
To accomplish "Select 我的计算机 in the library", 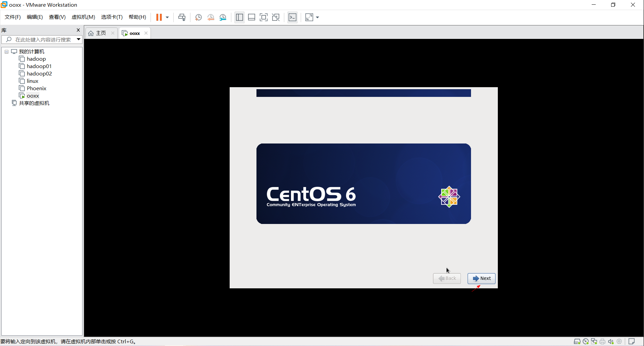I will [x=32, y=52].
